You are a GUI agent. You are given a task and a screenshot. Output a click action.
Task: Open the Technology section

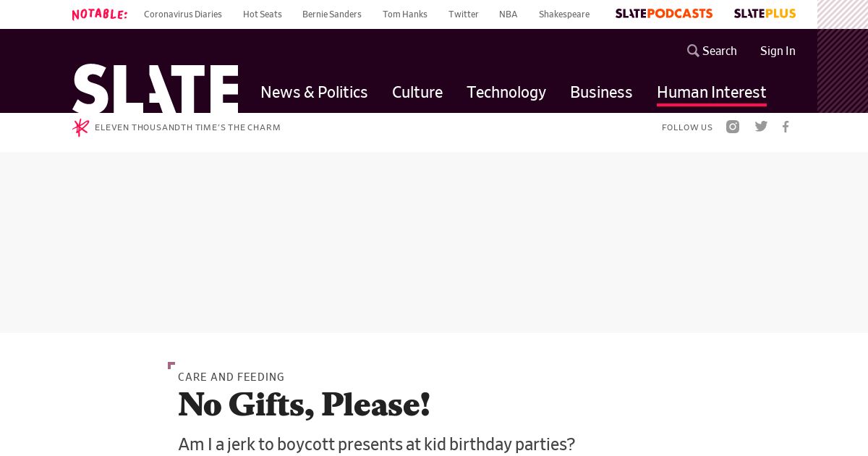click(506, 92)
